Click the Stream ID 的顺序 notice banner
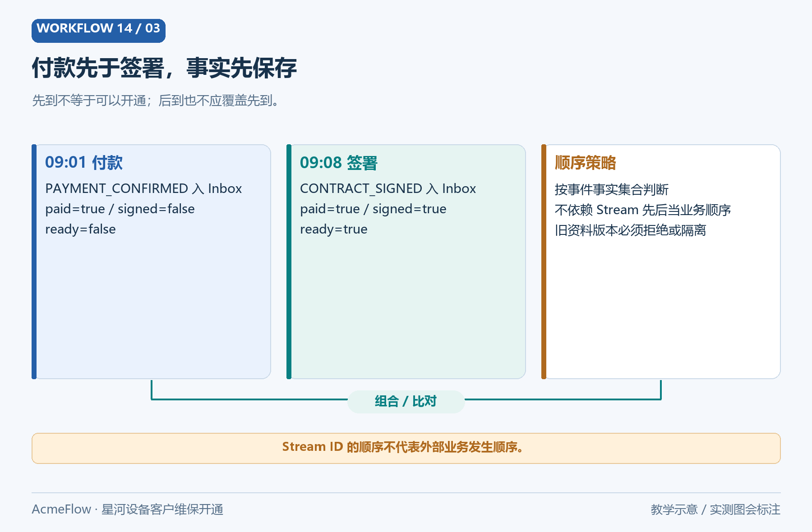The width and height of the screenshot is (812, 532). (406, 448)
